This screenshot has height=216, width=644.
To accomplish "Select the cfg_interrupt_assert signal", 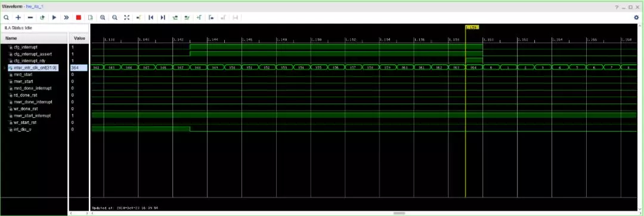I will click(x=33, y=54).
